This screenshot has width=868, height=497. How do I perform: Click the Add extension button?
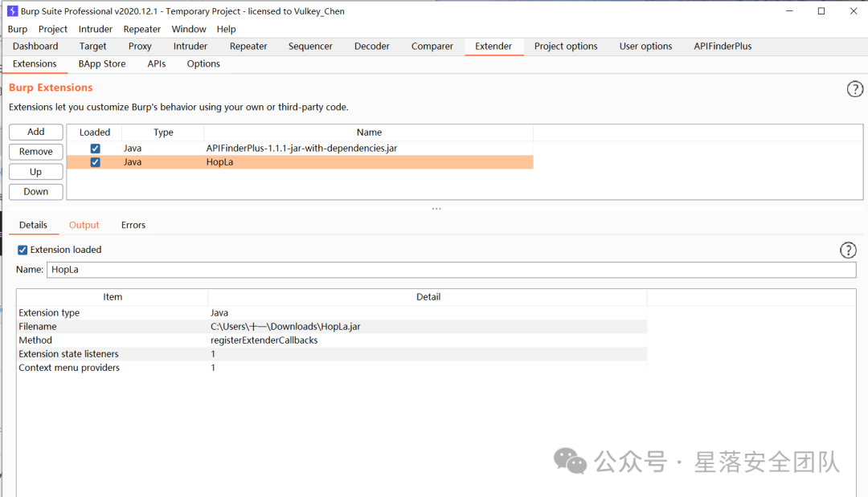tap(36, 132)
